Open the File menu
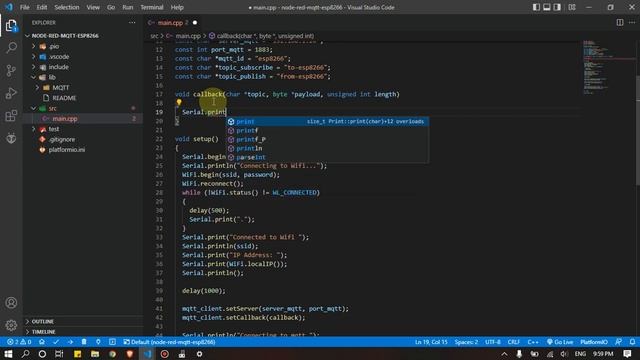This screenshot has height=360, width=640. click(x=24, y=7)
